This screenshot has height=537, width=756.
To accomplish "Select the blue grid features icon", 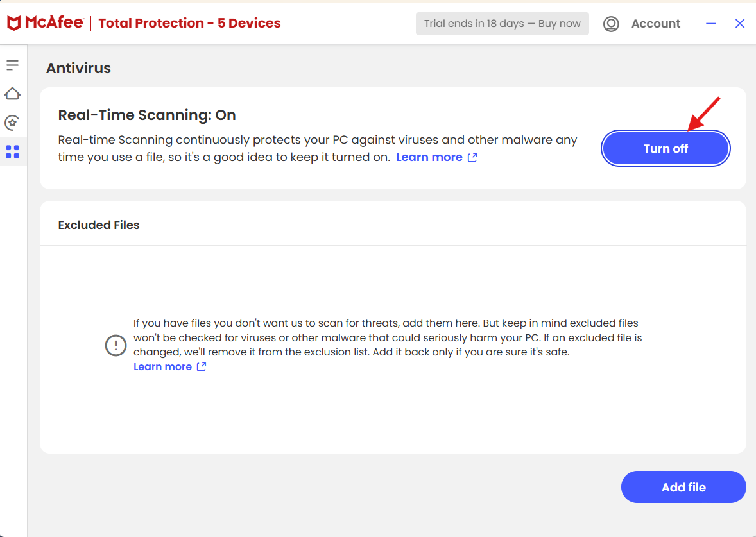I will (13, 152).
